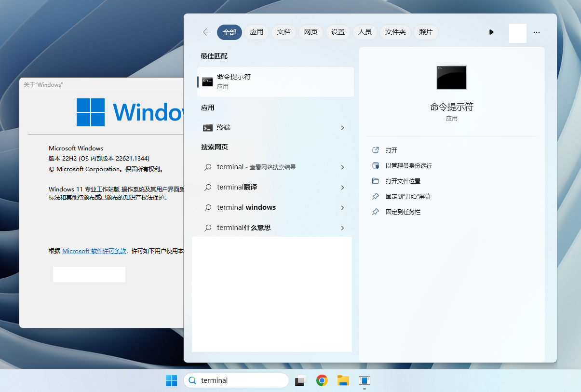
Task: Open the three-dot options menu
Action: click(537, 32)
